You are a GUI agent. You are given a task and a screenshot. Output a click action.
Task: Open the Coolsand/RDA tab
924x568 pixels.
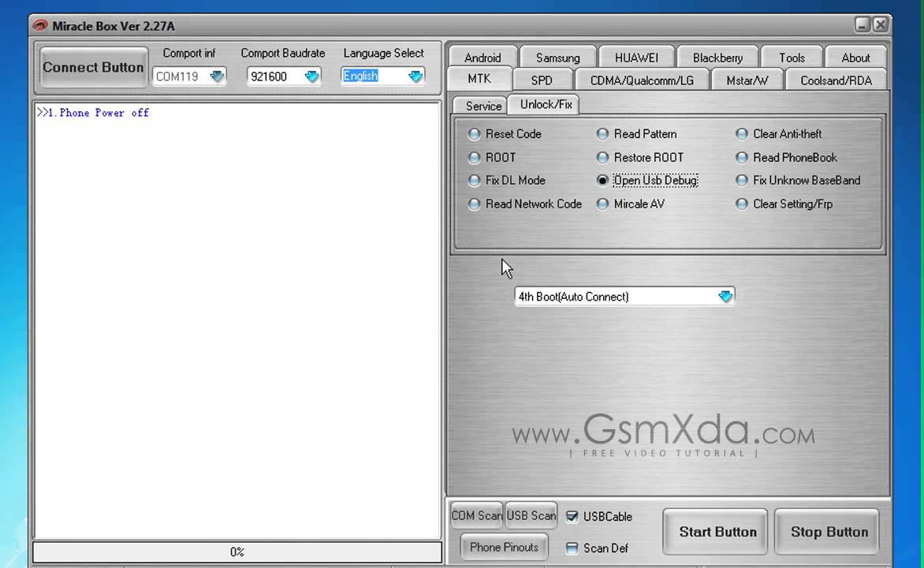(x=836, y=80)
